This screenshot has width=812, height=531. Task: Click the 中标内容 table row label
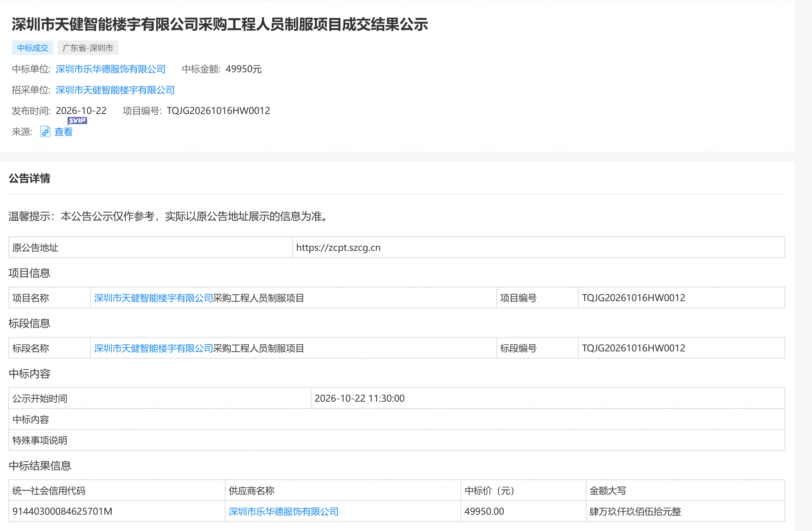point(31,419)
